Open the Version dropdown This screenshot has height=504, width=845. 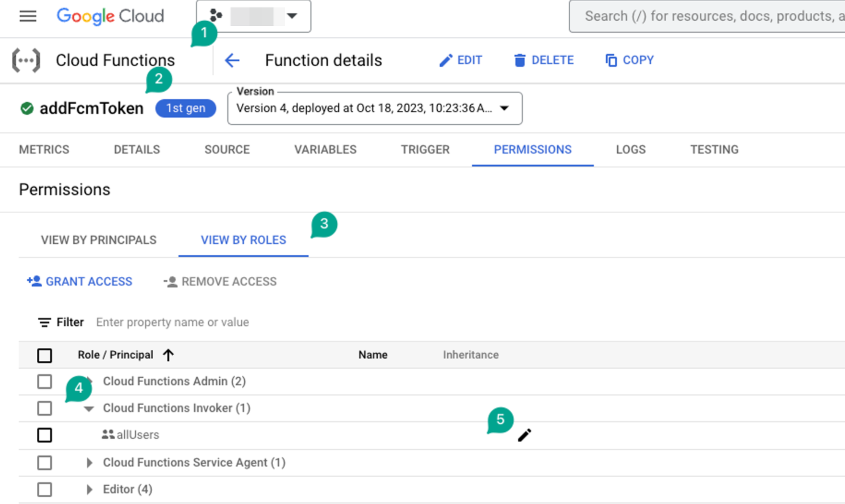pos(375,109)
